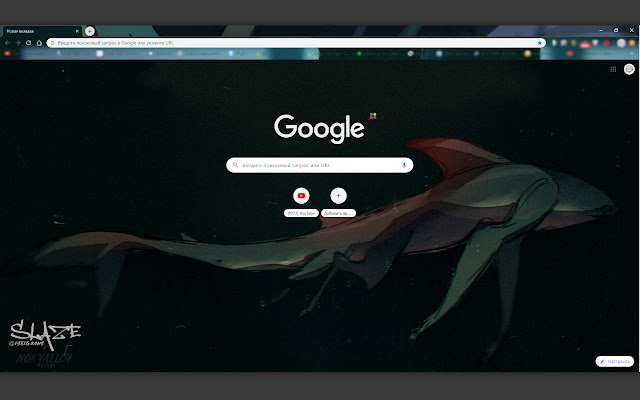Add a shortcut with the plus tile

[338, 196]
